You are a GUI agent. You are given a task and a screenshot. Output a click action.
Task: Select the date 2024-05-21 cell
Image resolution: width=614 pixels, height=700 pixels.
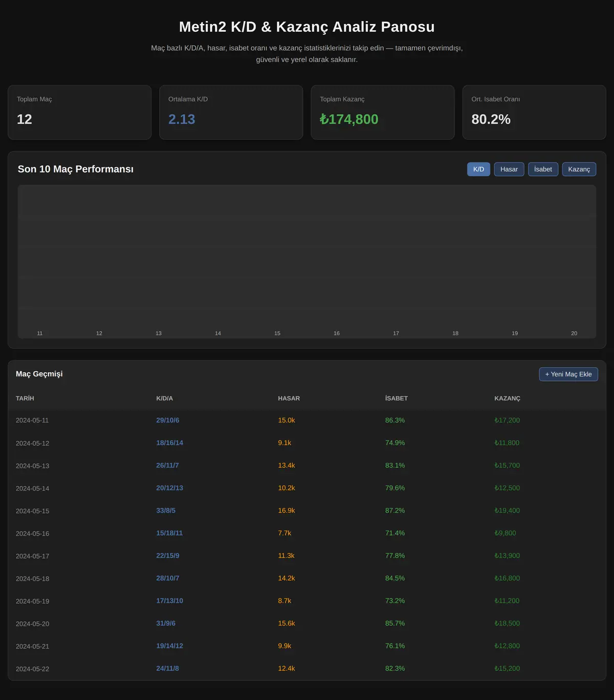pyautogui.click(x=32, y=646)
